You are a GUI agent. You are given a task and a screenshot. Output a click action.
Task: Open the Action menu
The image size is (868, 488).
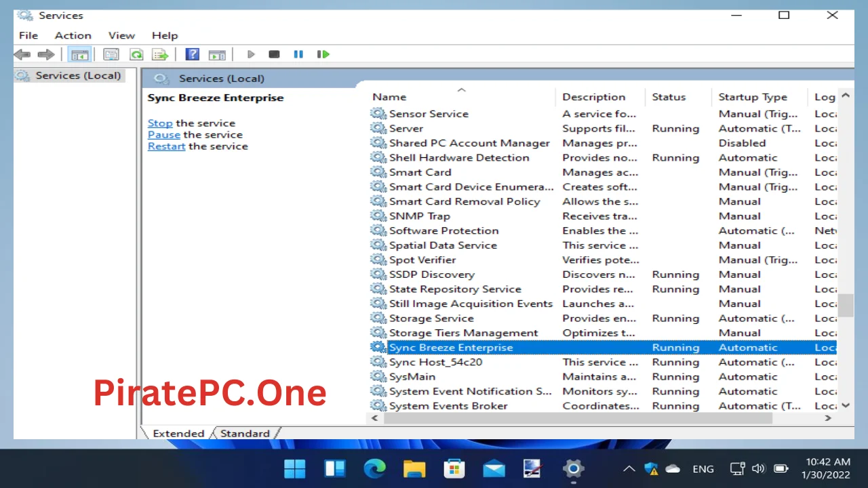73,35
